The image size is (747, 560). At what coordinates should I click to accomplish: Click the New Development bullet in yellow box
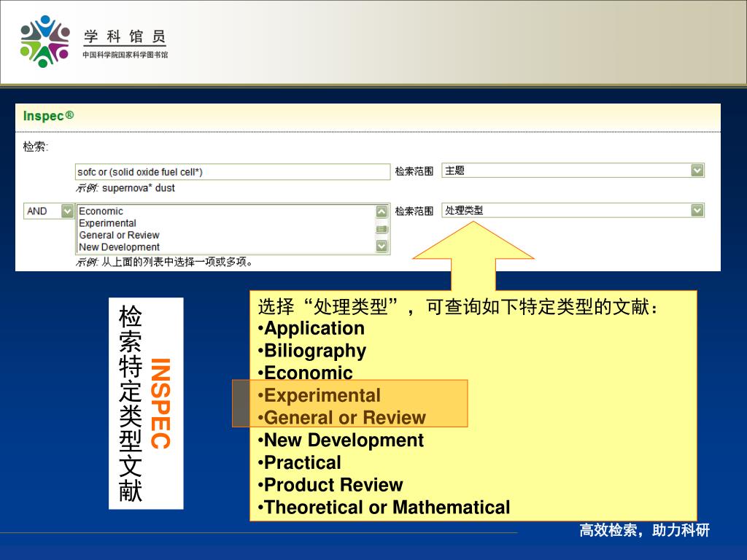point(340,440)
